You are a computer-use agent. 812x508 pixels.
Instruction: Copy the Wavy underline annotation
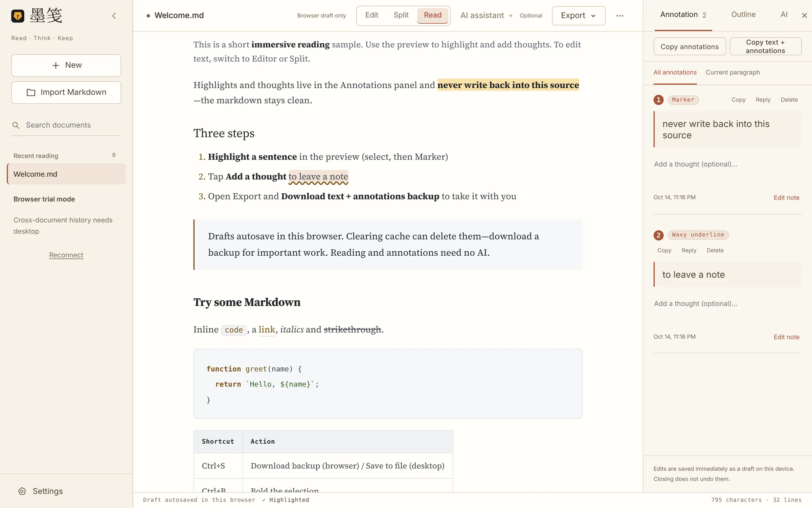pos(664,251)
